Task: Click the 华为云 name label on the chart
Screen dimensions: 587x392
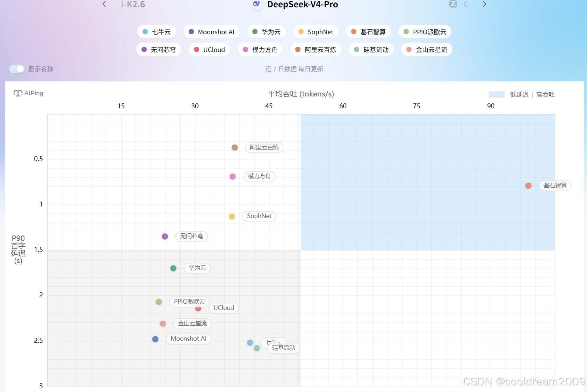Action: [x=197, y=268]
